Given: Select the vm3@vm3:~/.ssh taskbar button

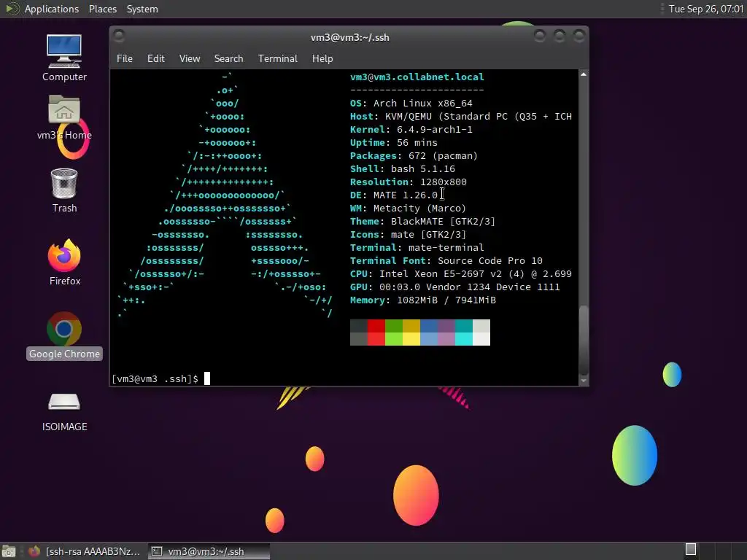Looking at the screenshot, I should pyautogui.click(x=208, y=551).
